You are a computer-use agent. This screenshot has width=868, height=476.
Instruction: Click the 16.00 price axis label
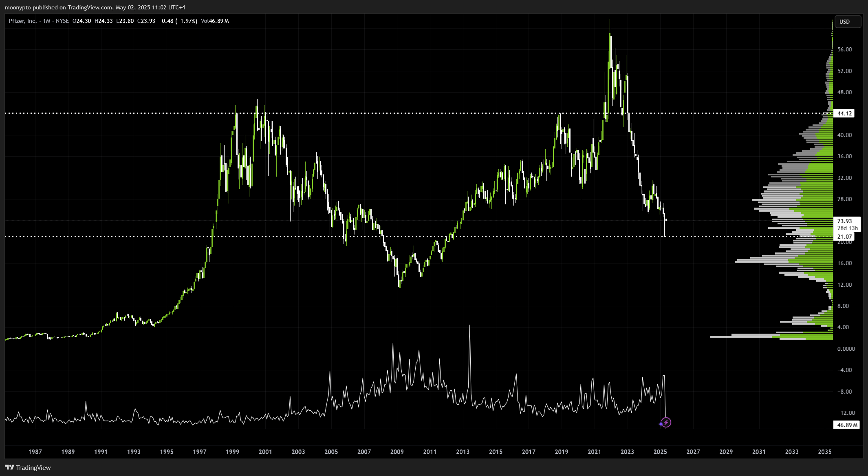[x=845, y=263]
